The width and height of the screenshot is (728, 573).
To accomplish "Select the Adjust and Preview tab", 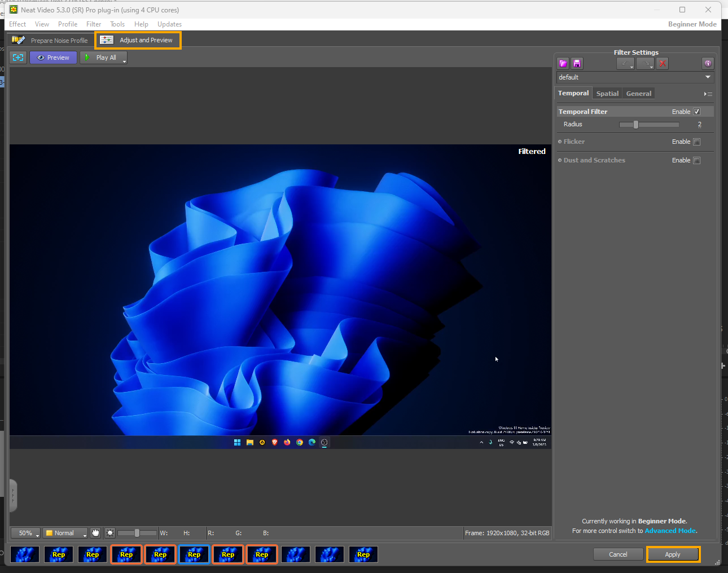I will [x=138, y=40].
